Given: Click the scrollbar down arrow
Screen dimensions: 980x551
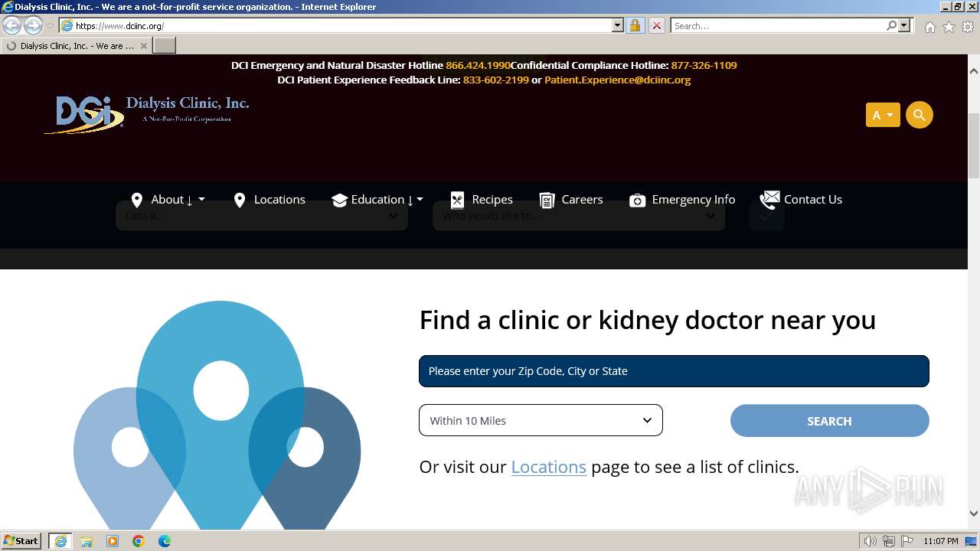Looking at the screenshot, I should [974, 514].
